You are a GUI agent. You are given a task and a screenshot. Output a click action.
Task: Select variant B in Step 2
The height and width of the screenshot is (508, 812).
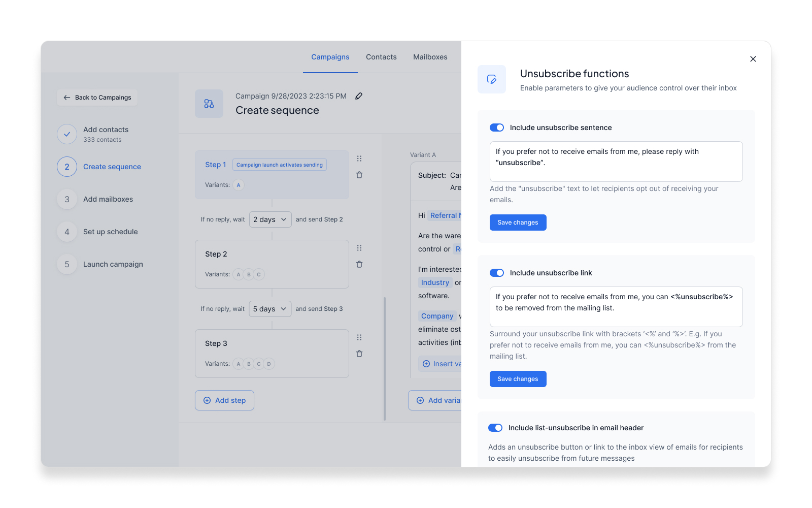249,274
